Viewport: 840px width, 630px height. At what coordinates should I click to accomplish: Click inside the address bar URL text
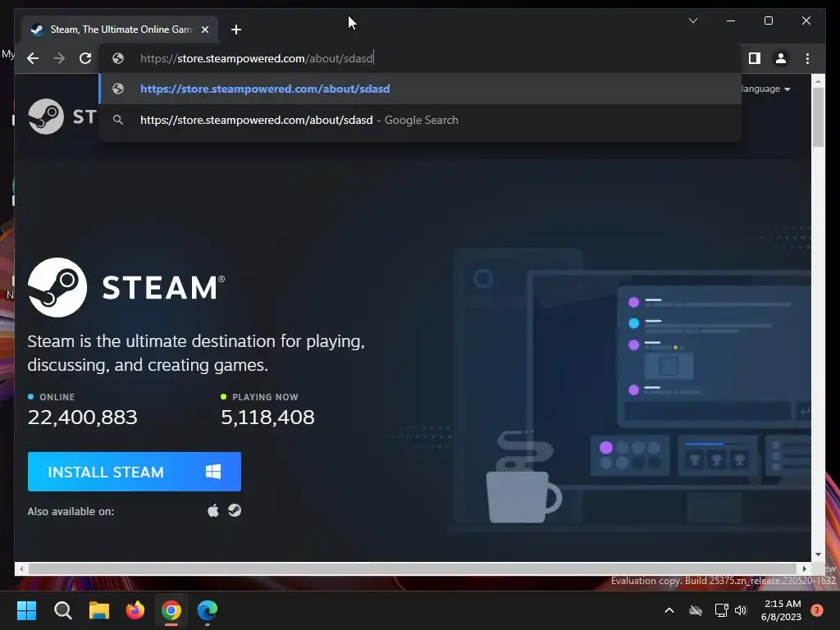click(x=257, y=58)
